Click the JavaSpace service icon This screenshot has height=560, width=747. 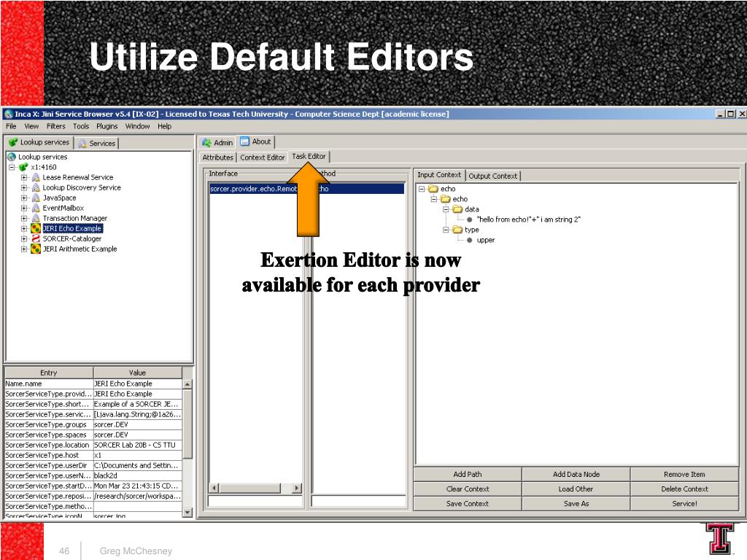pyautogui.click(x=35, y=198)
